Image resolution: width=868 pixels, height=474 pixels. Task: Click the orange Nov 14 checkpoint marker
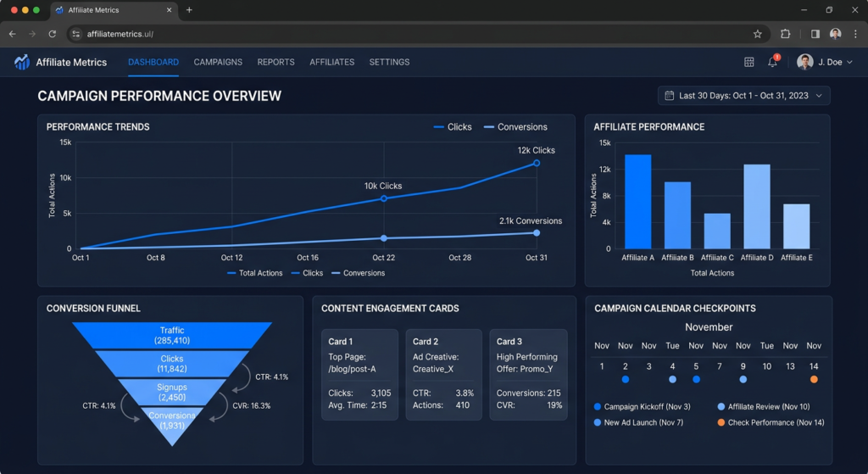click(814, 379)
